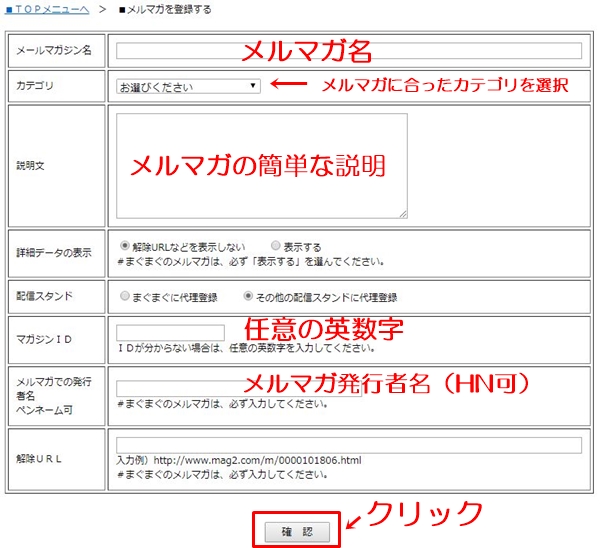Click the 解除URL input field

click(x=349, y=445)
